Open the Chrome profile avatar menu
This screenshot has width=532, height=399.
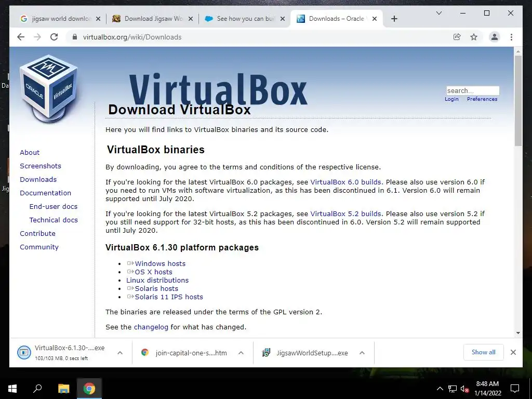[495, 37]
